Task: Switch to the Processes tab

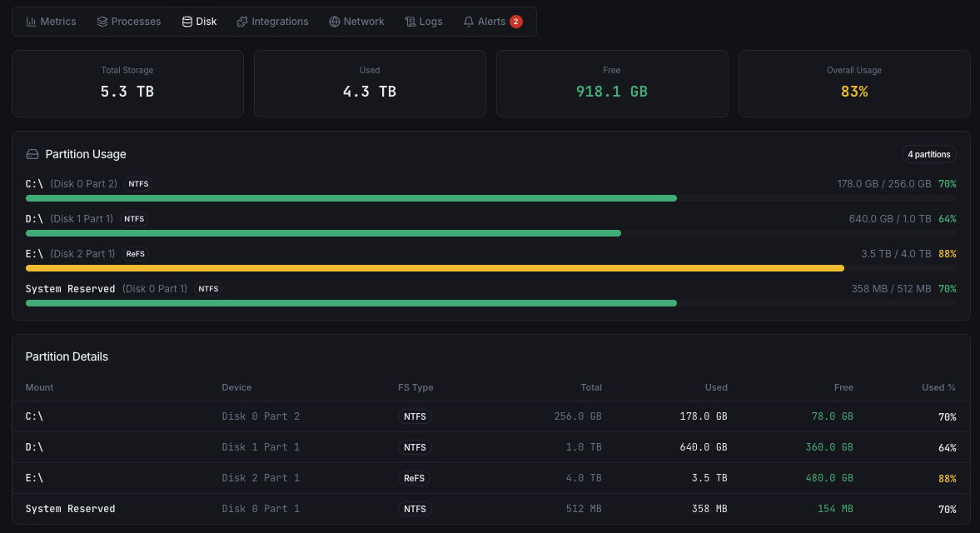Action: [129, 22]
